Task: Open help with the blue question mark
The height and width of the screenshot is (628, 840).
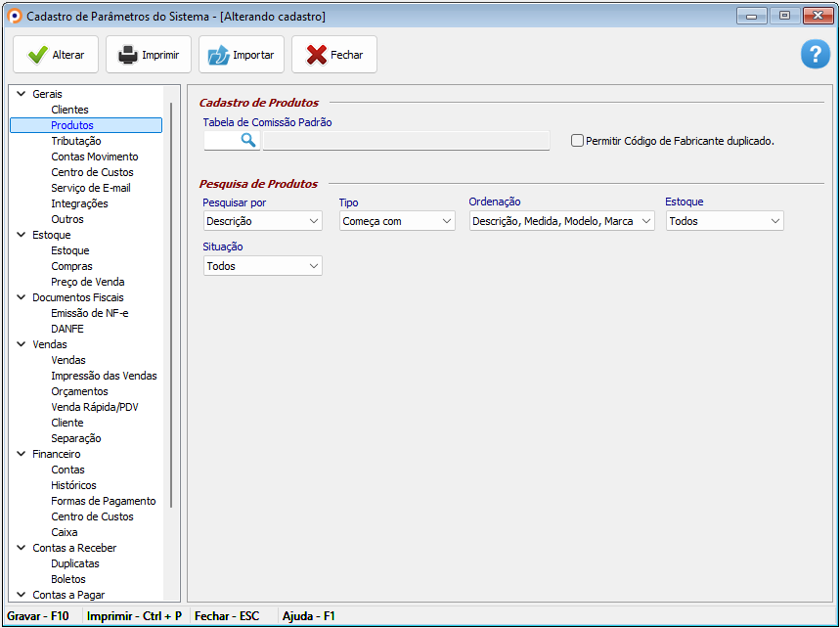Action: [x=815, y=55]
